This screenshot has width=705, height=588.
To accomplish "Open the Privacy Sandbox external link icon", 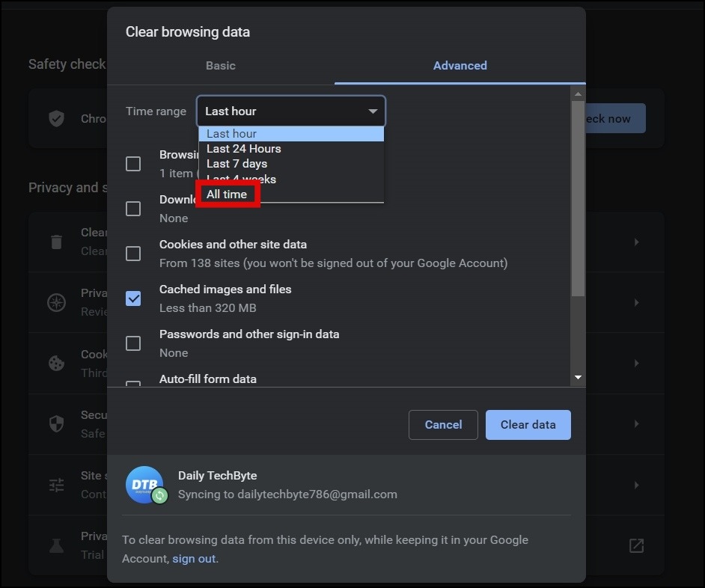I will pos(635,545).
